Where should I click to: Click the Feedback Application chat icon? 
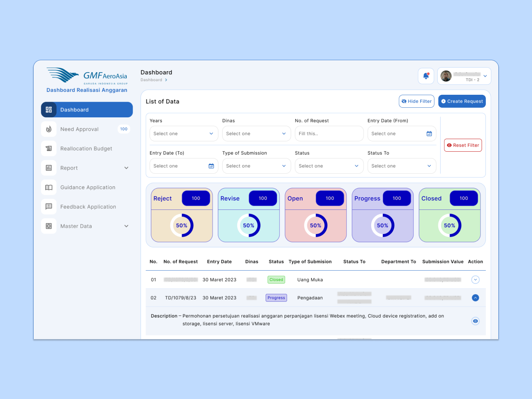(x=49, y=207)
